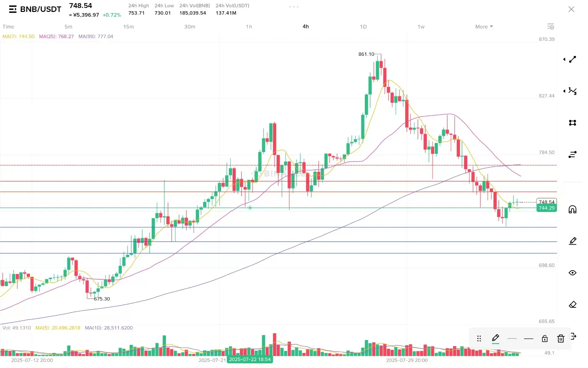Expand the line tool options arrow
This screenshot has width=588, height=368.
pos(564,59)
